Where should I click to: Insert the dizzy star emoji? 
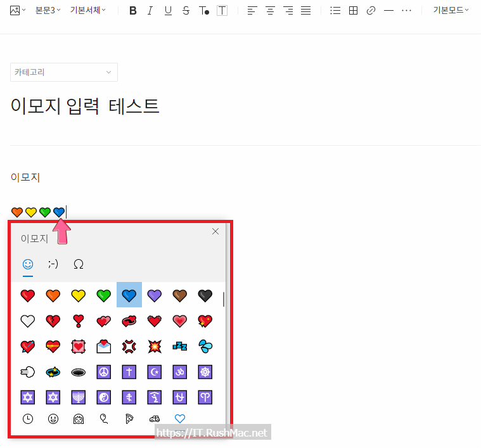point(53,372)
